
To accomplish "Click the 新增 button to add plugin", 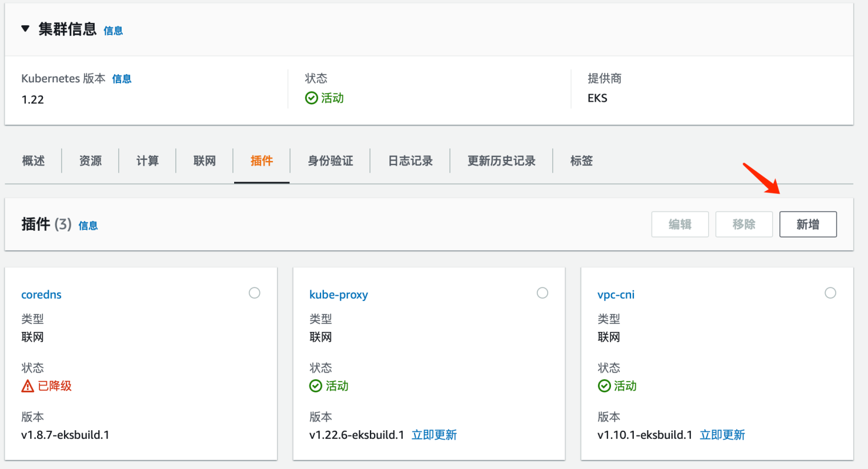I will 808,225.
